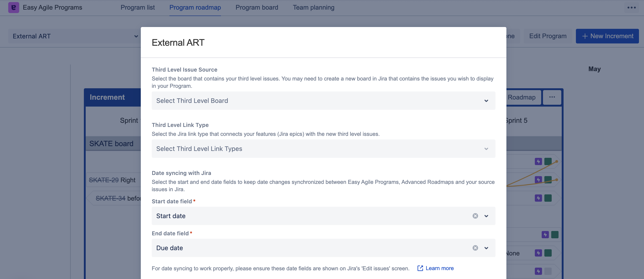Click the external link icon beside Learn more
644x279 pixels.
point(420,268)
